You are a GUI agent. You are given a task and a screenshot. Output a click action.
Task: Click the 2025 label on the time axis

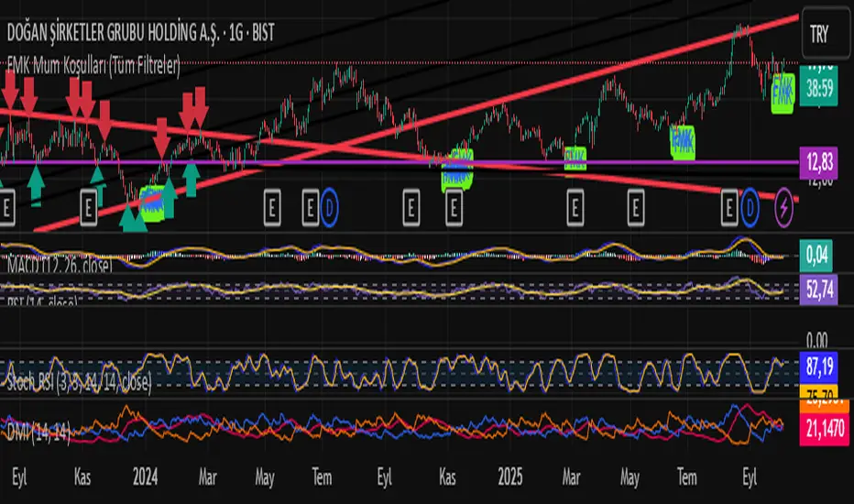tap(509, 477)
